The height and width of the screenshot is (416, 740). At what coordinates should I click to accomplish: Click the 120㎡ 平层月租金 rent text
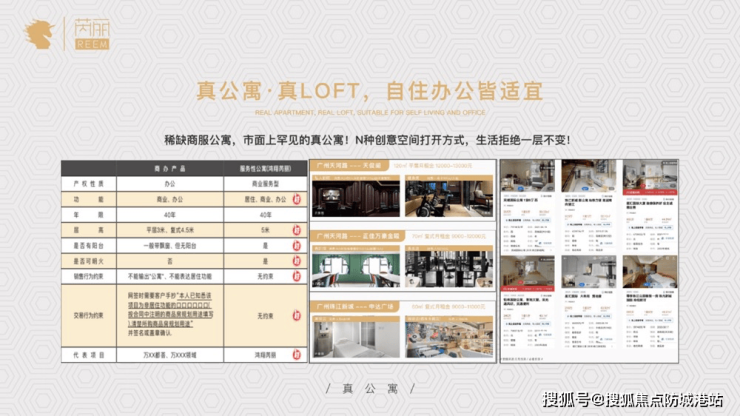pos(432,166)
